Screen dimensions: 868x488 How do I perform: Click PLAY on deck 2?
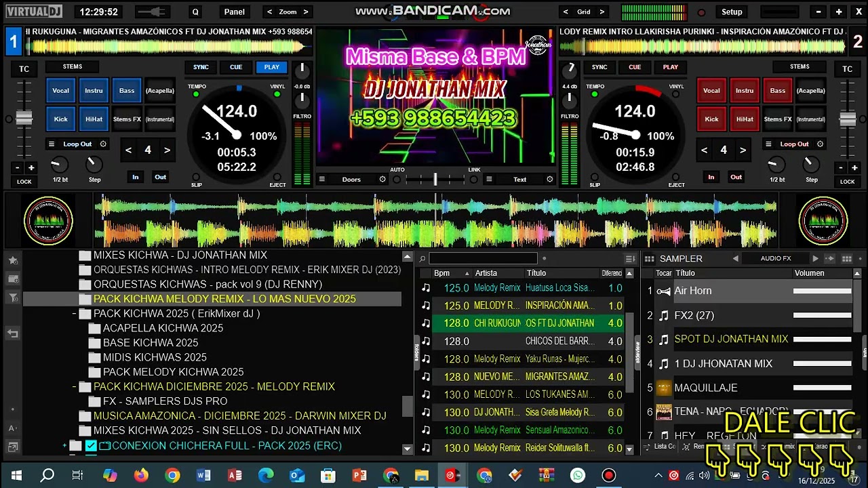click(x=671, y=67)
